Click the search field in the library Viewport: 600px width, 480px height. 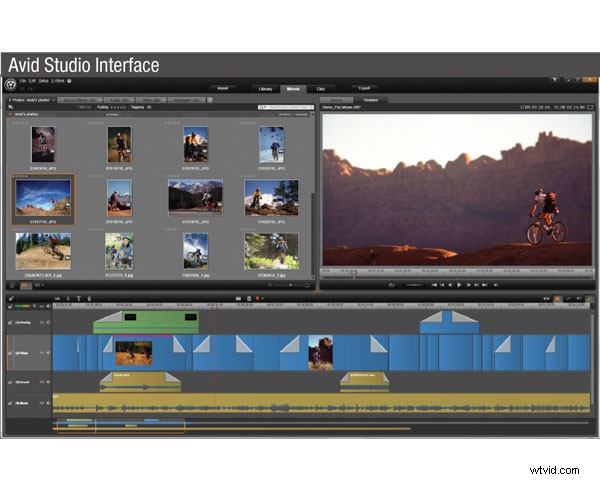pyautogui.click(x=286, y=108)
